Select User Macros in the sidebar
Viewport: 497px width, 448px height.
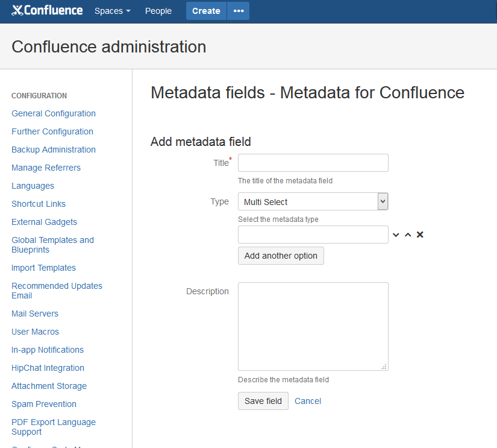coord(35,332)
